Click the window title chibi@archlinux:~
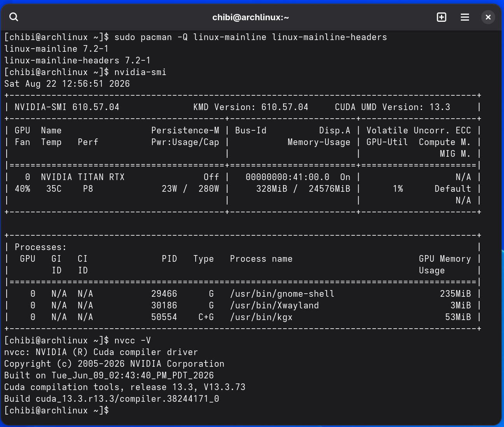This screenshot has width=504, height=427. (x=250, y=17)
